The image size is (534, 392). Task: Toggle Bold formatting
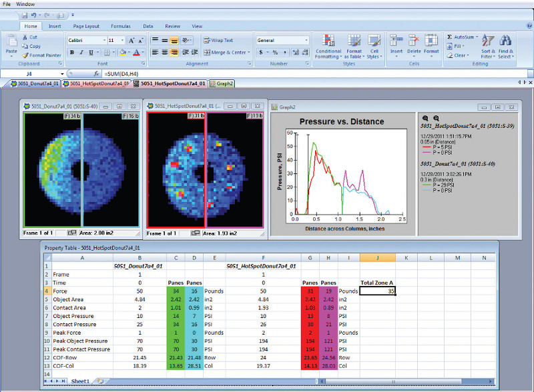tap(72, 52)
